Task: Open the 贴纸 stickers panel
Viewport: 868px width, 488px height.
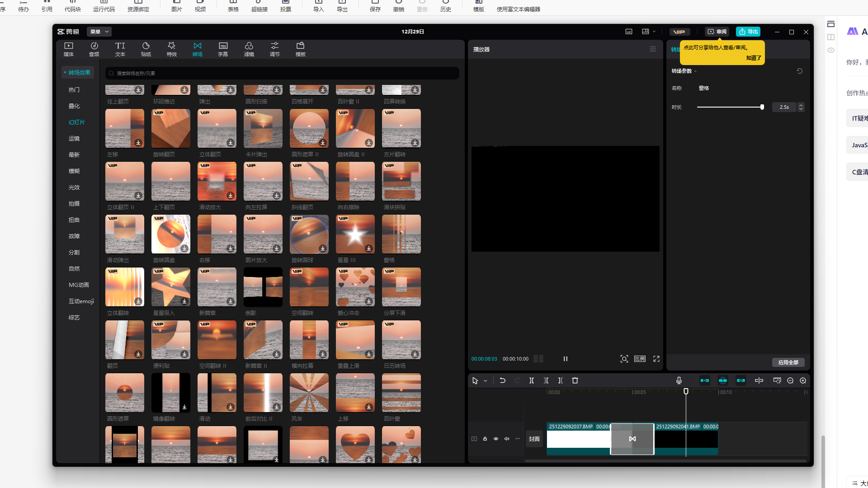Action: coord(146,49)
